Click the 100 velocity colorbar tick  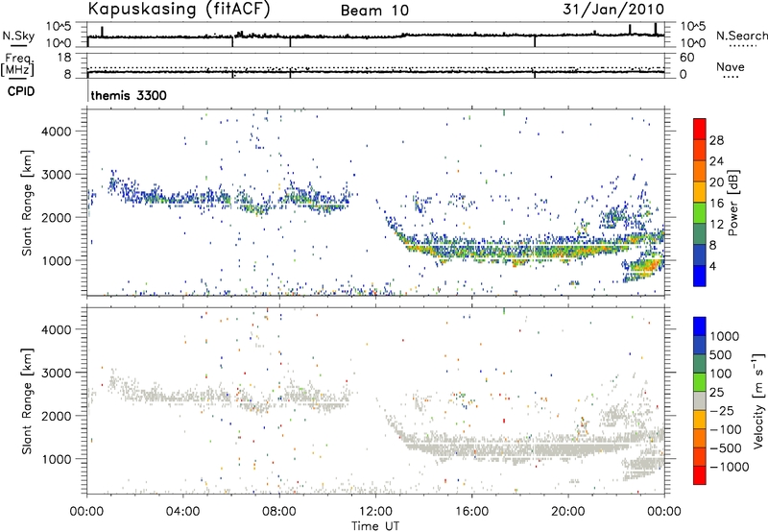(721, 374)
